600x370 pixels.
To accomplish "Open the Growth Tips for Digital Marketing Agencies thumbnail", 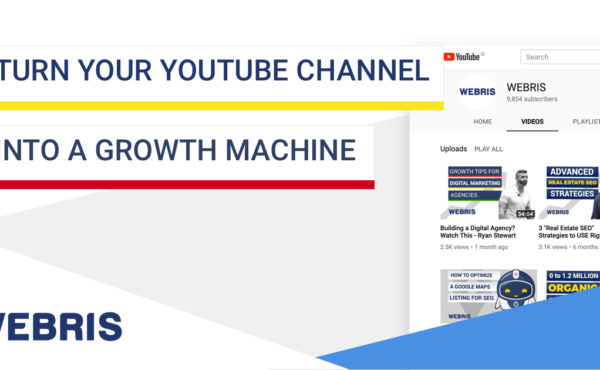I will tap(488, 192).
